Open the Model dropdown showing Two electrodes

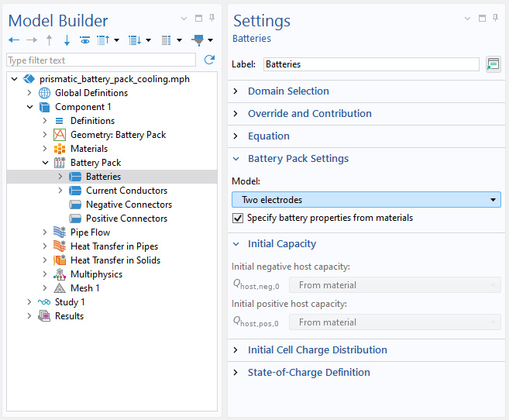coord(366,200)
